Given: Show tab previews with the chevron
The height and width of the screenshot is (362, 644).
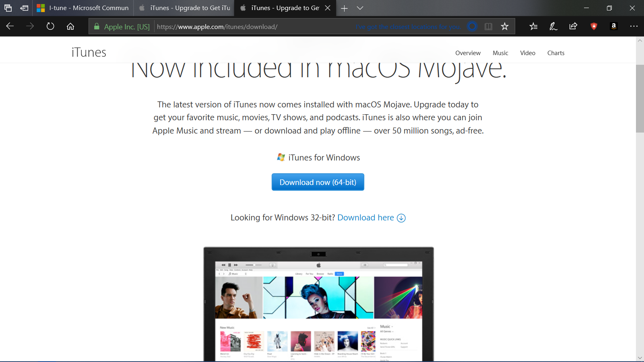Looking at the screenshot, I should (x=360, y=8).
